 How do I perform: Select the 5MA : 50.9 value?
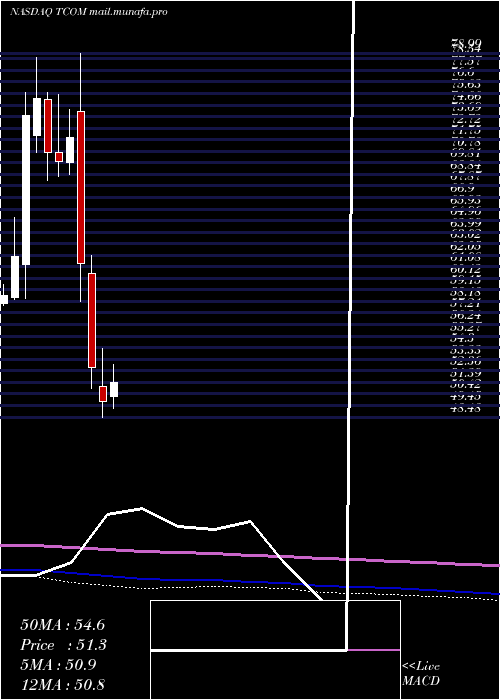(58, 665)
